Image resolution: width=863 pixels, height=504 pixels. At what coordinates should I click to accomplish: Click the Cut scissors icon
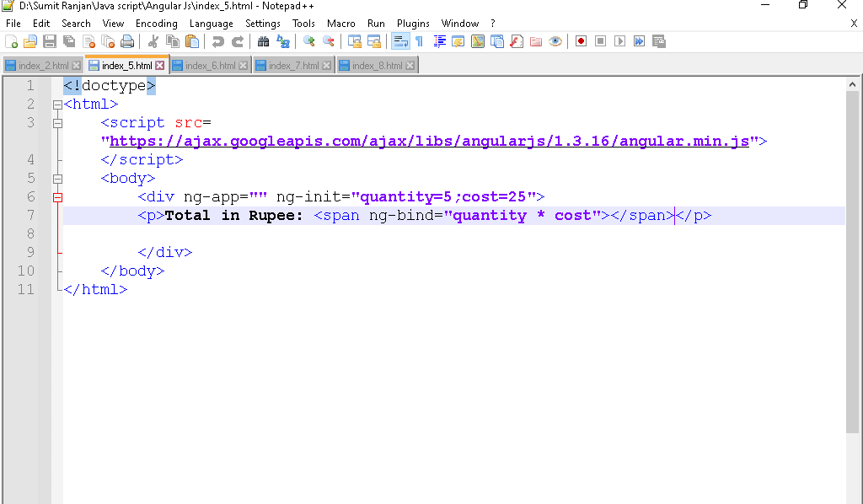(153, 41)
